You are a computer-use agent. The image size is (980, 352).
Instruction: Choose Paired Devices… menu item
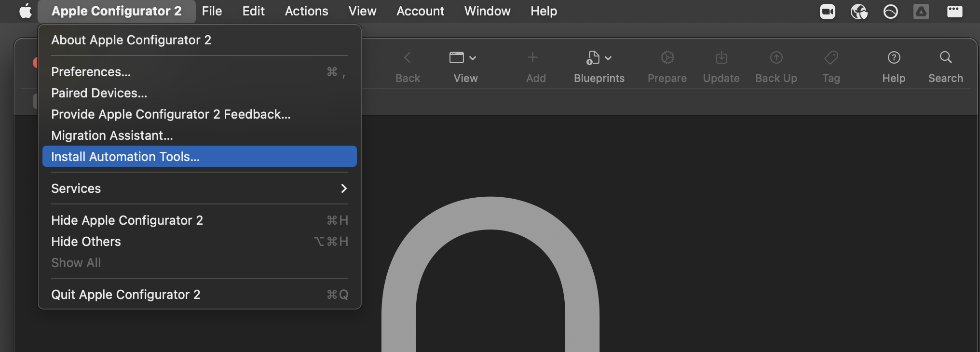click(x=199, y=93)
